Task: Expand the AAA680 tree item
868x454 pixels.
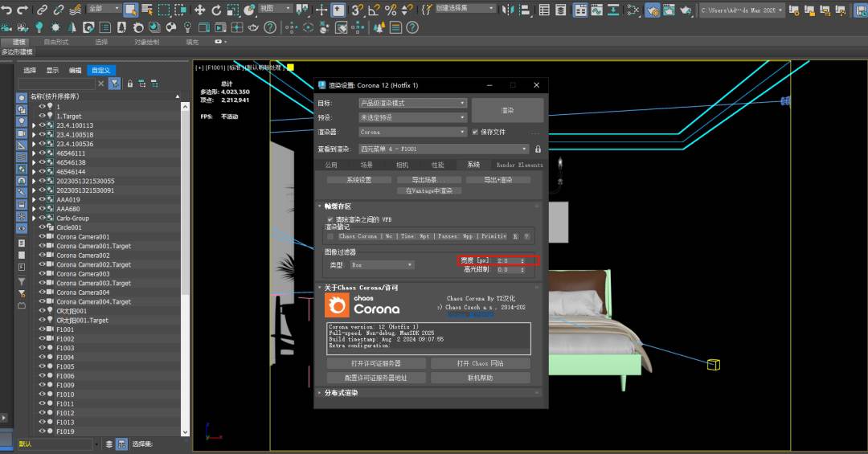Action: pos(34,209)
